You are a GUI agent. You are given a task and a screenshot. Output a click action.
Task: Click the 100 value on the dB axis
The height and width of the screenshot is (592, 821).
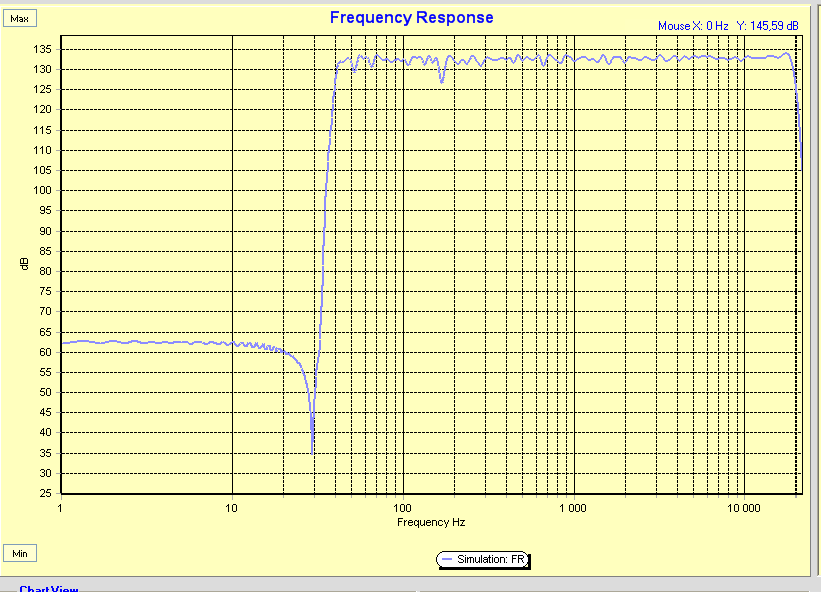[x=42, y=190]
